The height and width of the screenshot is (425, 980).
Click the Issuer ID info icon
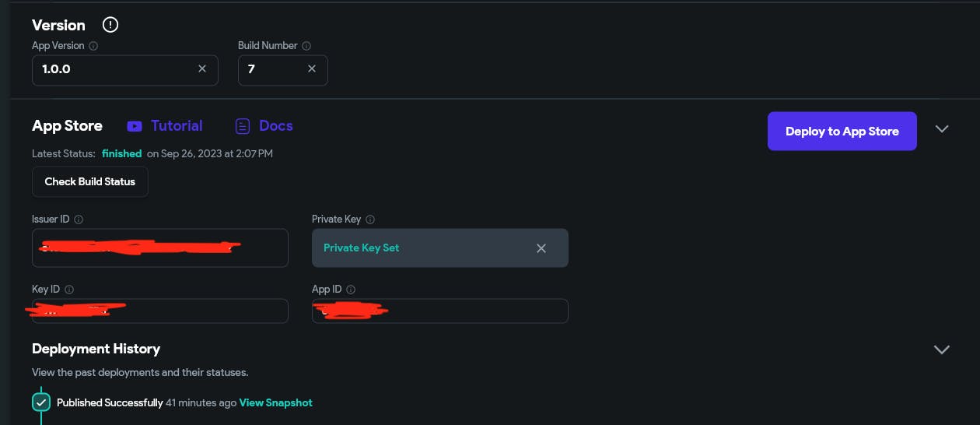79,220
